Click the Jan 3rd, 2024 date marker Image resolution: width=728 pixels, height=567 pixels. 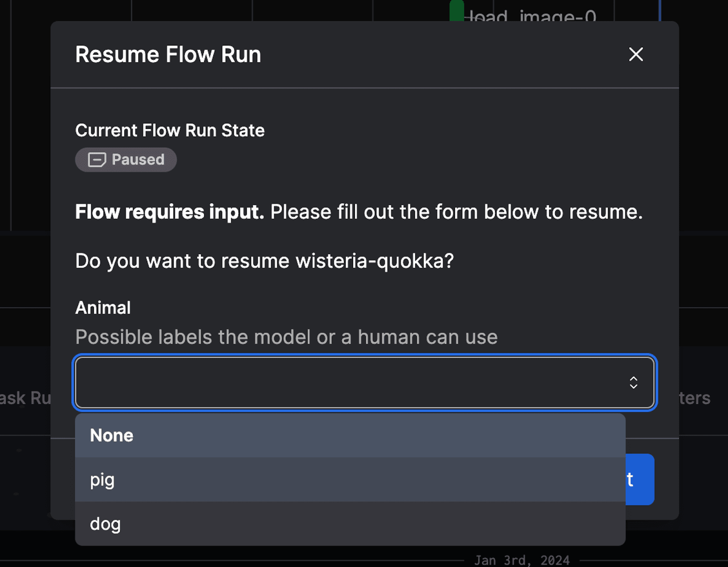522,560
